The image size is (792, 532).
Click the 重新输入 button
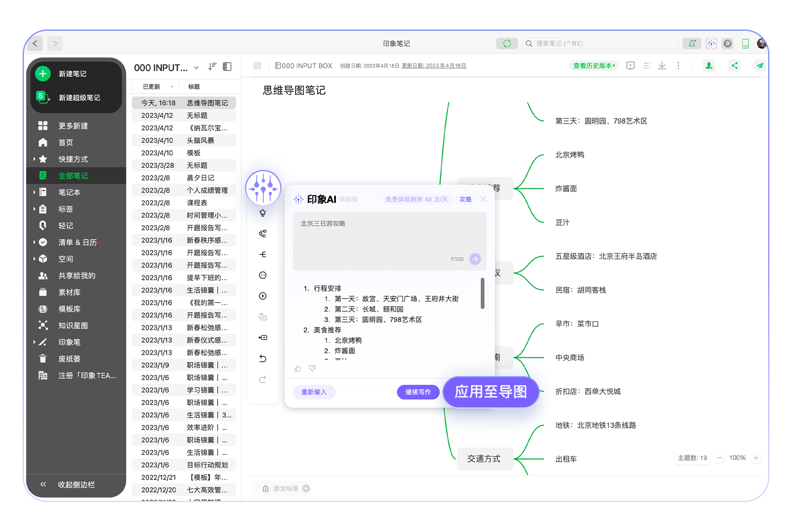point(314,392)
